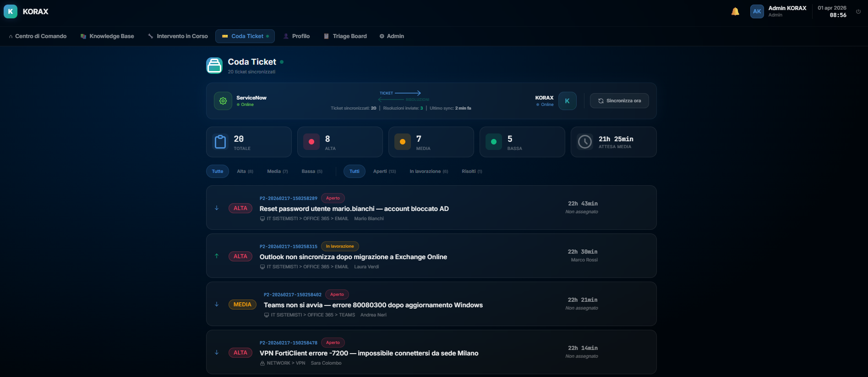Click the 21h 25min Attesa Media card
The height and width of the screenshot is (377, 868).
point(614,142)
